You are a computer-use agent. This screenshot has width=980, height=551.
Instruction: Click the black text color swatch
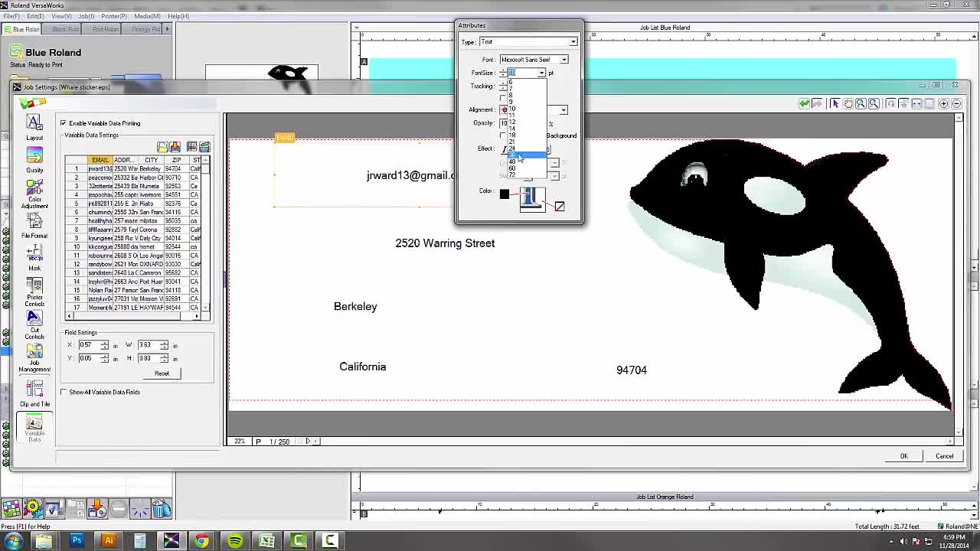click(x=504, y=194)
